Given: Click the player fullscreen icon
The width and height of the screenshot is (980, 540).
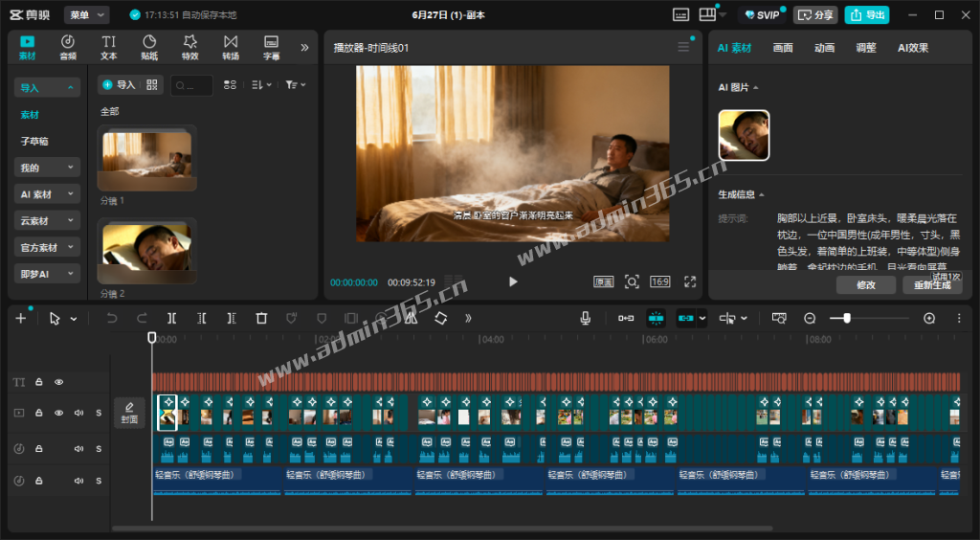Looking at the screenshot, I should (x=690, y=281).
